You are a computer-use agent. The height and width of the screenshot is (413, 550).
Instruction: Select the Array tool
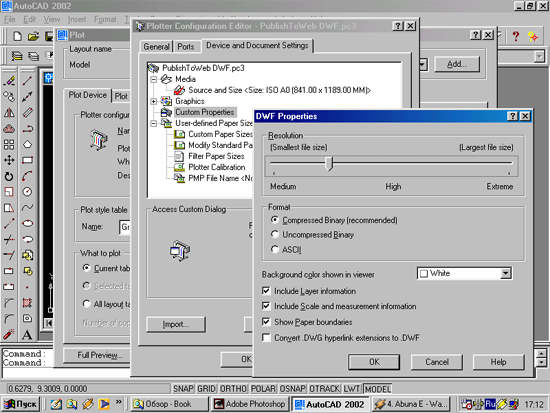coord(9,144)
